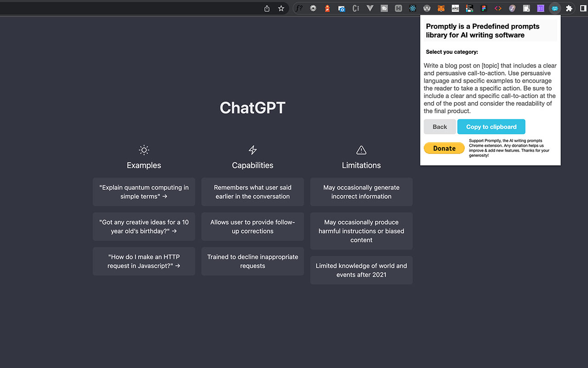Viewport: 588px width, 368px height.
Task: Click 'Remembers what user said earlier' card
Action: click(x=253, y=192)
